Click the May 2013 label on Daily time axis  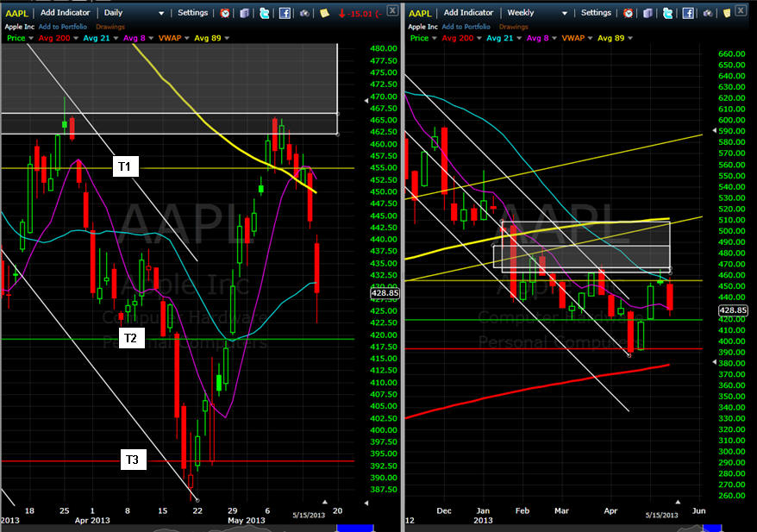click(x=247, y=521)
